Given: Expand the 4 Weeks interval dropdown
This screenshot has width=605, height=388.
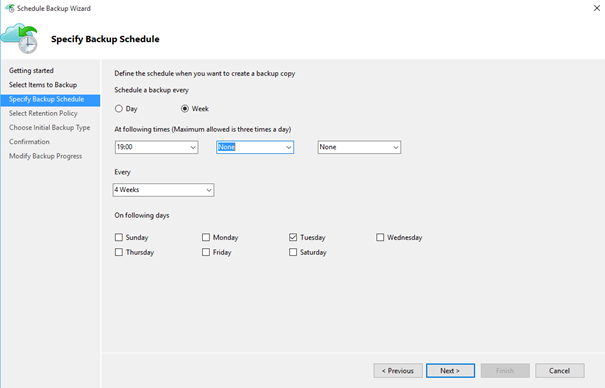Looking at the screenshot, I should click(163, 190).
